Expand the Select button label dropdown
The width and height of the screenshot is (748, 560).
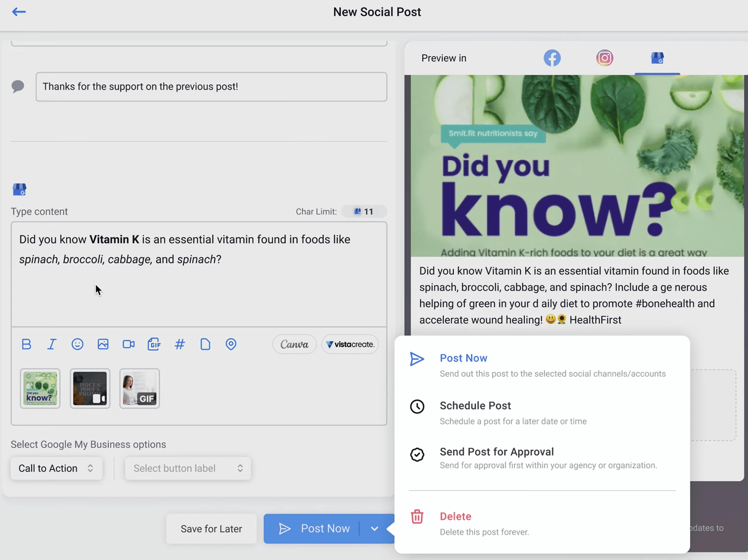coord(188,468)
